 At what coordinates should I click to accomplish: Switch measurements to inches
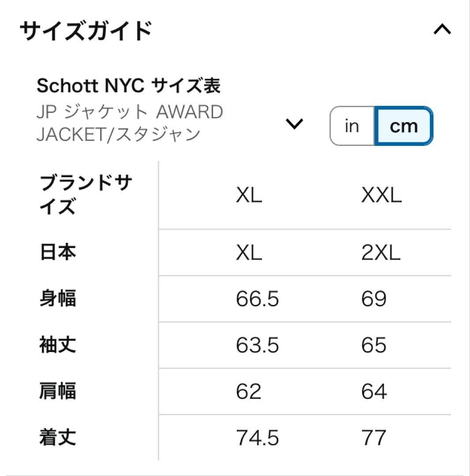pyautogui.click(x=351, y=126)
